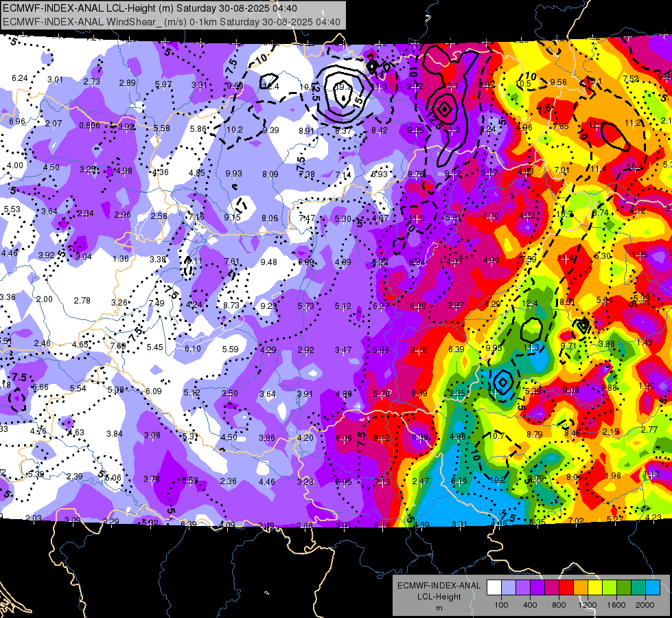Pick the lime-green legend swatch
The width and height of the screenshot is (672, 618).
click(609, 588)
